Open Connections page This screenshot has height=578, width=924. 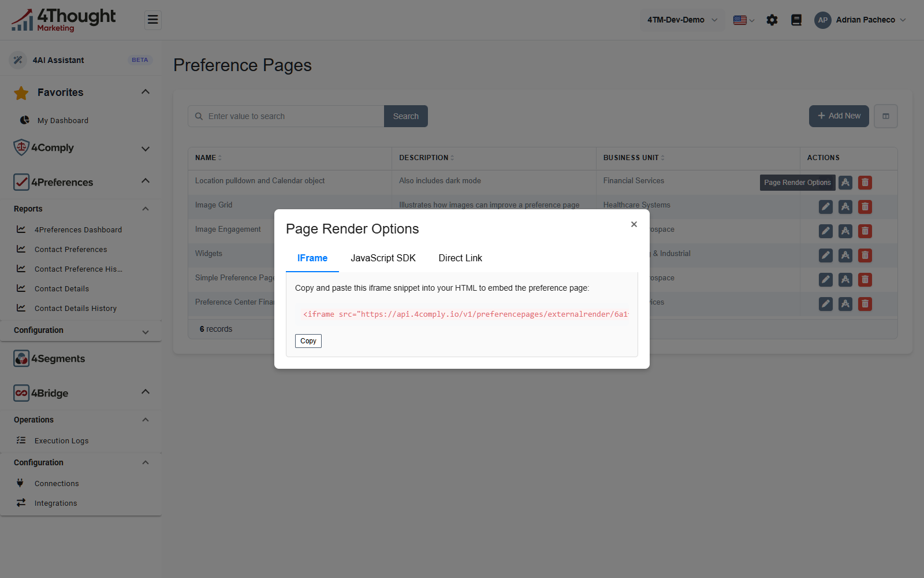[57, 483]
